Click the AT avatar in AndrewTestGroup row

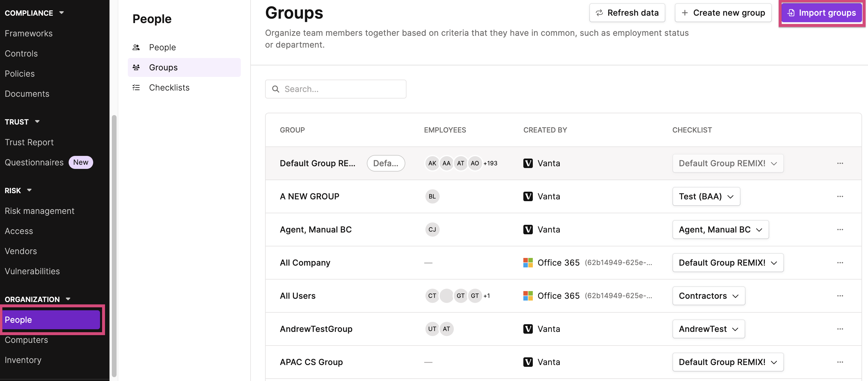pyautogui.click(x=446, y=329)
